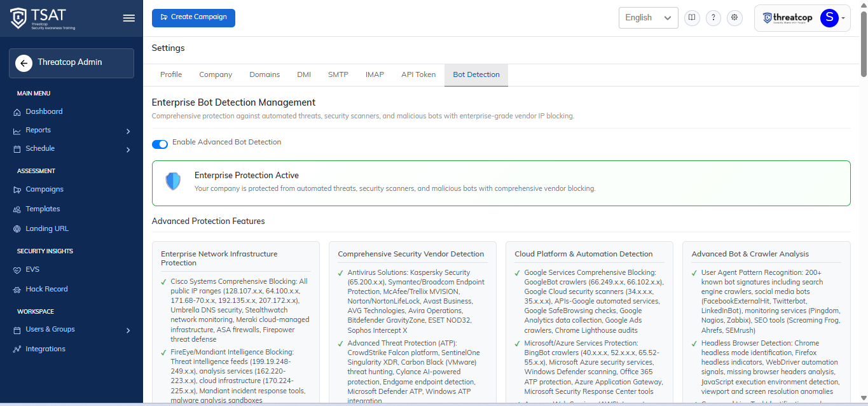Image resolution: width=868 pixels, height=406 pixels.
Task: Click Comprehensive Security Vendor Detection card title
Action: 411,254
